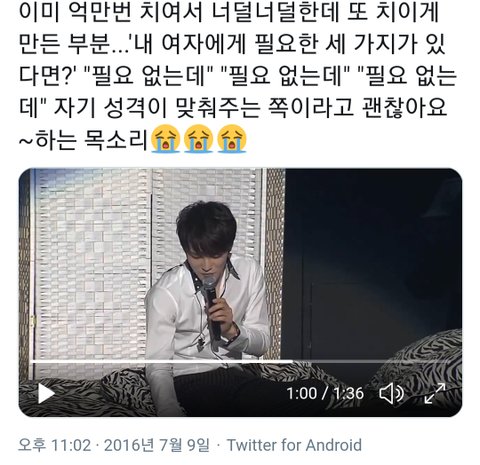Viewport: 480px width, 465px height.
Task: Mute the video with speaker icon
Action: [x=391, y=393]
